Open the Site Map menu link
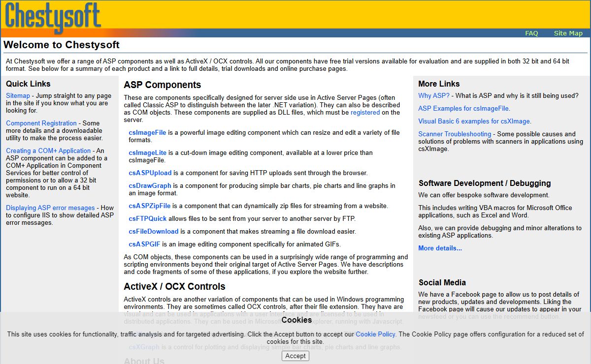The height and width of the screenshot is (364, 591). [568, 33]
